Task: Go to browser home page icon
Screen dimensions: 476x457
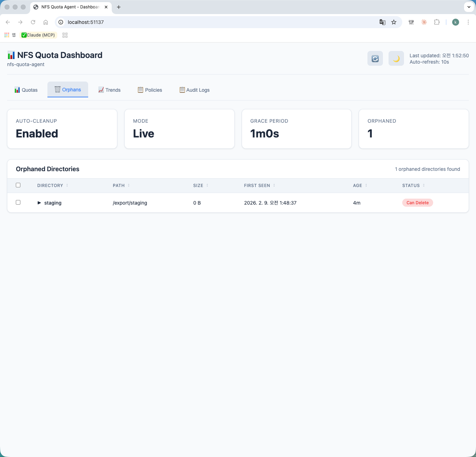Action: click(46, 22)
